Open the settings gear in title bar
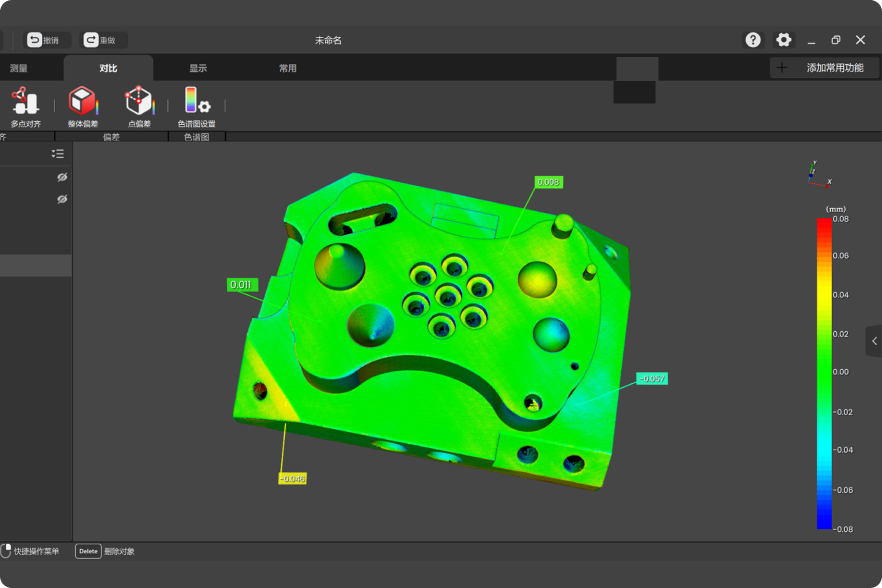 pos(784,40)
